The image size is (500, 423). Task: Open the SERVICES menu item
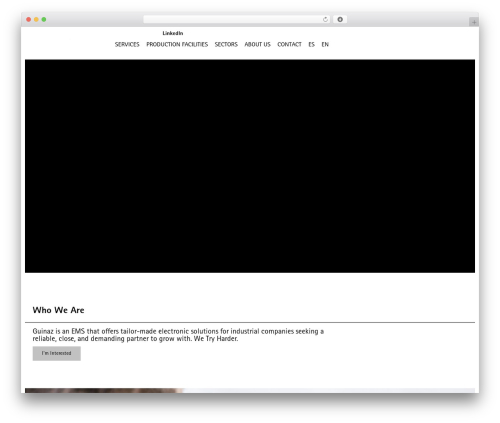127,44
